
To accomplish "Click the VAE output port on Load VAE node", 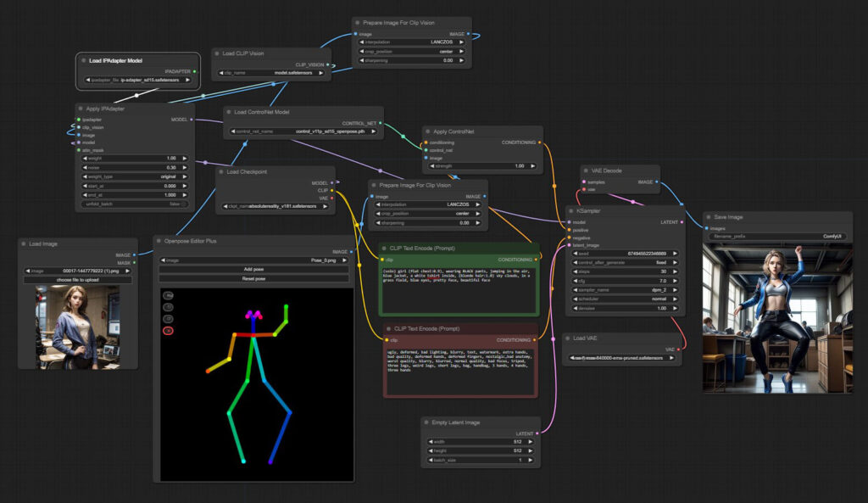I will pos(679,349).
